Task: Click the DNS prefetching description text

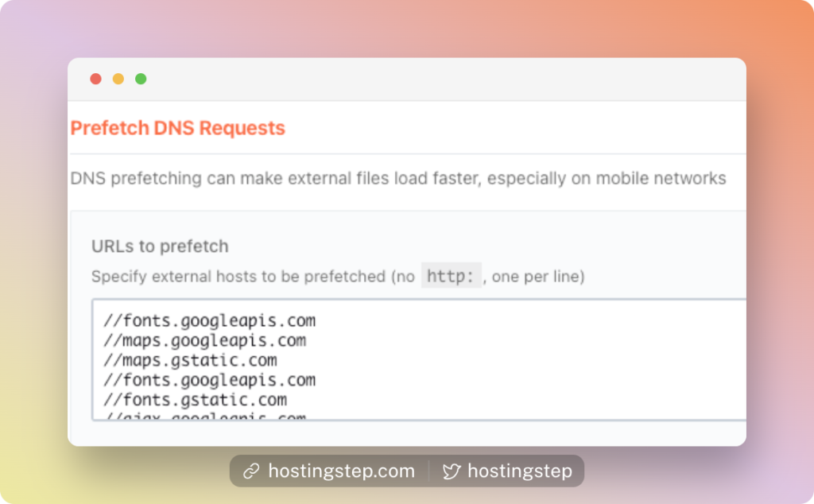Action: (x=398, y=178)
